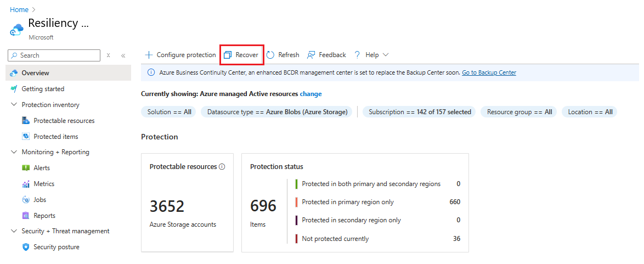Open the Location == All filter
The image size is (644, 264).
(x=590, y=112)
